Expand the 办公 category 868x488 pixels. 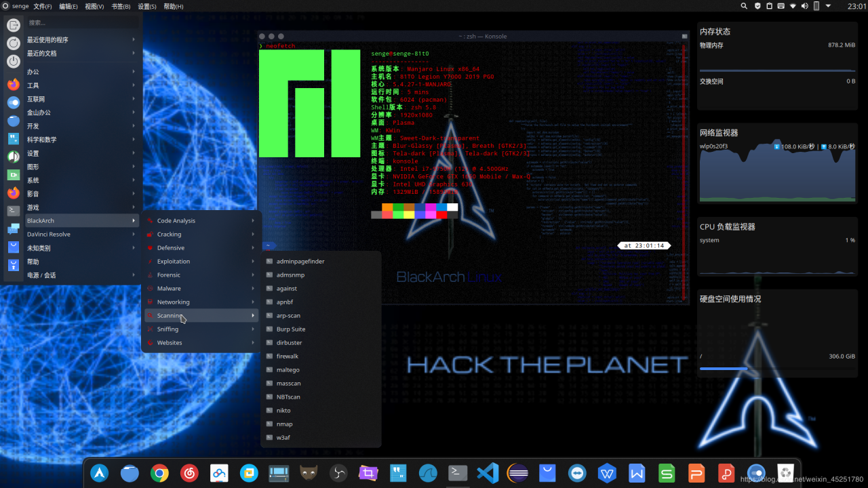[81, 72]
